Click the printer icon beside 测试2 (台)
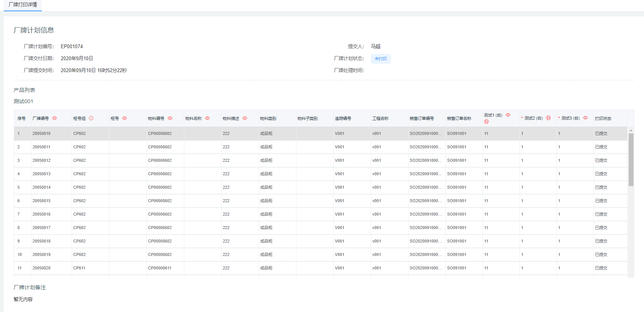The image size is (644, 312). pyautogui.click(x=548, y=118)
